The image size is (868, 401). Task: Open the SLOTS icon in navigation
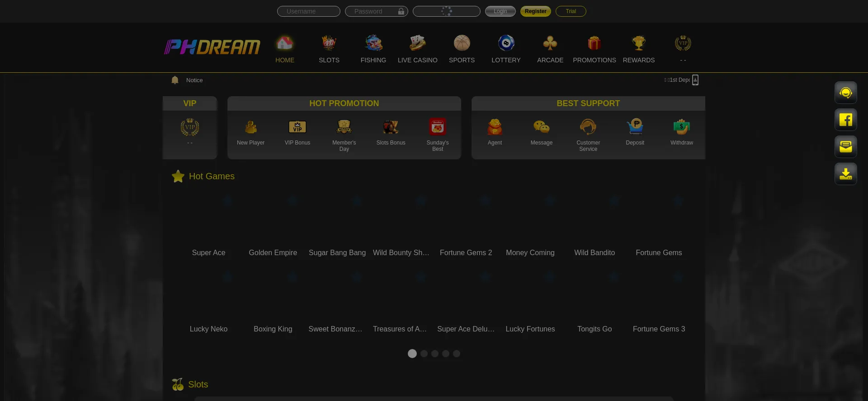pyautogui.click(x=329, y=43)
